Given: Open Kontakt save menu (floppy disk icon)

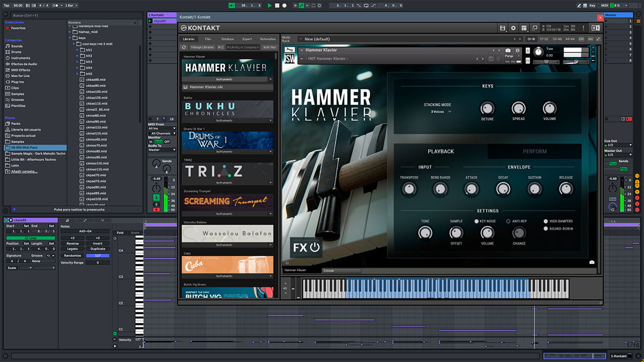Looking at the screenshot, I should click(x=502, y=28).
